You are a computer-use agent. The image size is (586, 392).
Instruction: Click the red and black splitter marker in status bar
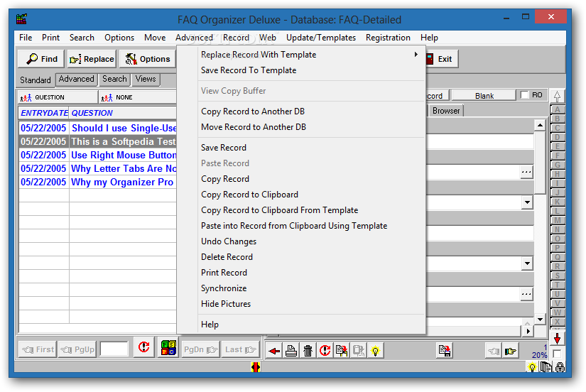point(256,367)
